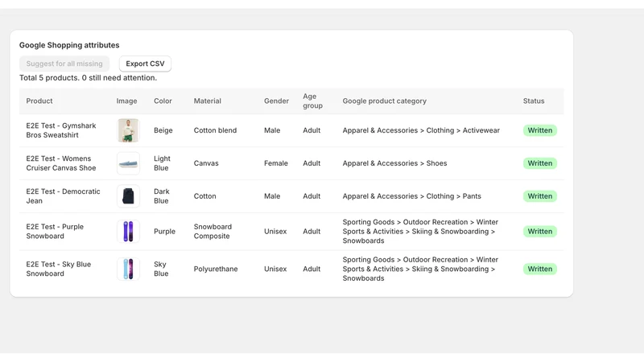Click the Light Blue color cell
The width and height of the screenshot is (644, 362).
pos(162,163)
